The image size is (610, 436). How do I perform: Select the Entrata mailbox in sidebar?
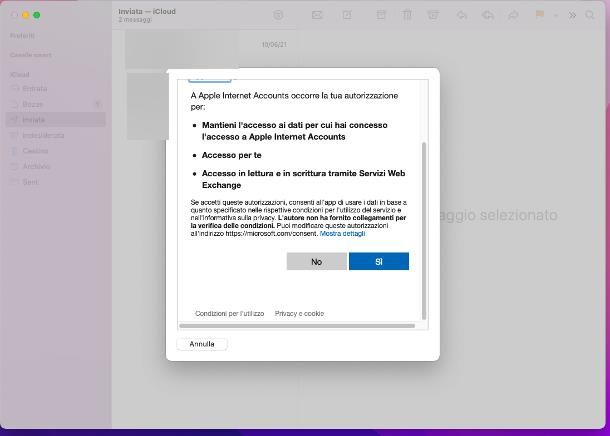click(56, 89)
